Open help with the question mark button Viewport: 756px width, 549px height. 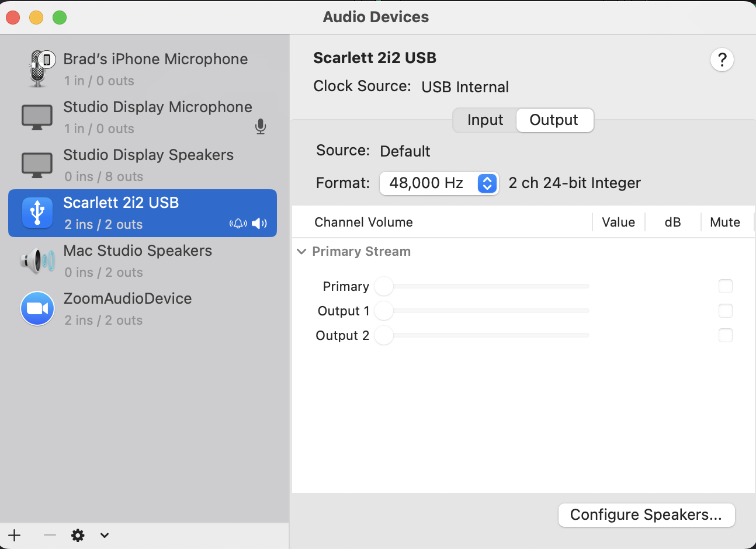(722, 60)
